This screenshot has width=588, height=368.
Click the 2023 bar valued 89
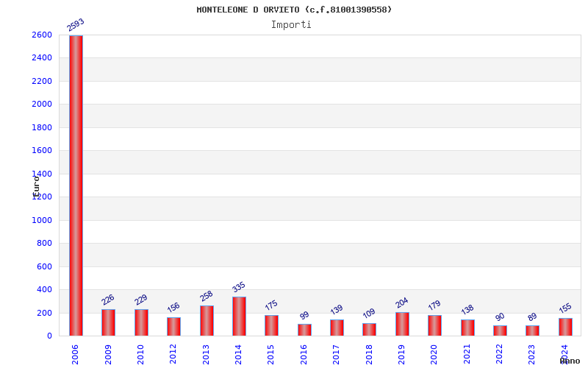click(532, 330)
